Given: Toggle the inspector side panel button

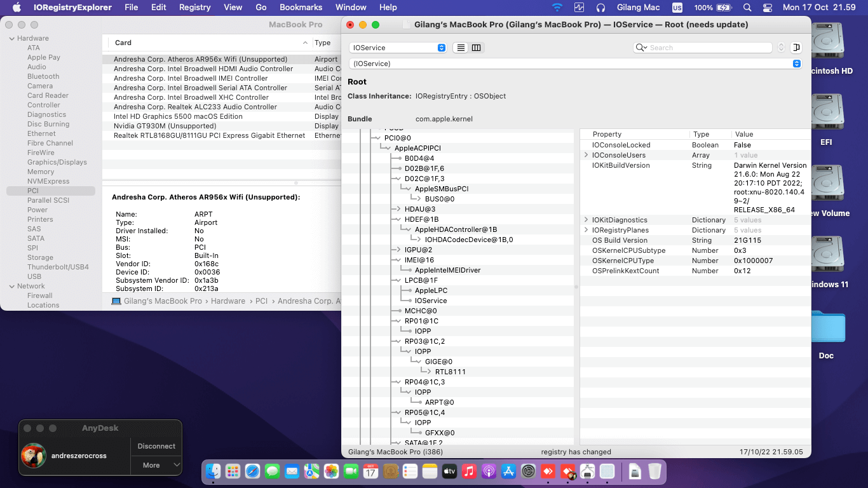Looking at the screenshot, I should [x=796, y=48].
